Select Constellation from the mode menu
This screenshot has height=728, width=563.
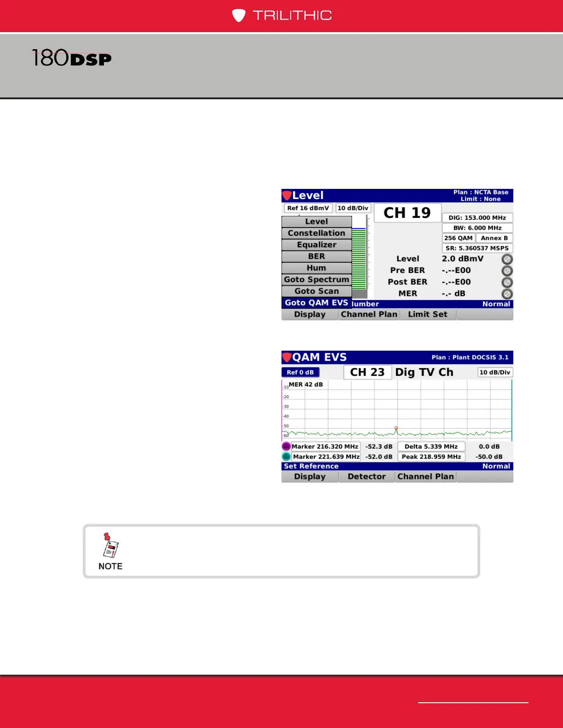316,233
